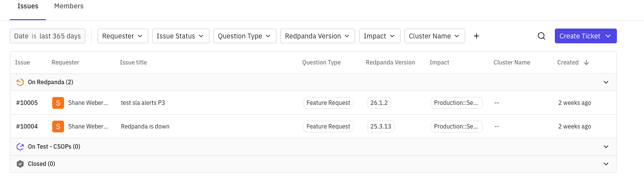This screenshot has height=191, width=644.
Task: Click the Create Ticket button
Action: point(586,36)
